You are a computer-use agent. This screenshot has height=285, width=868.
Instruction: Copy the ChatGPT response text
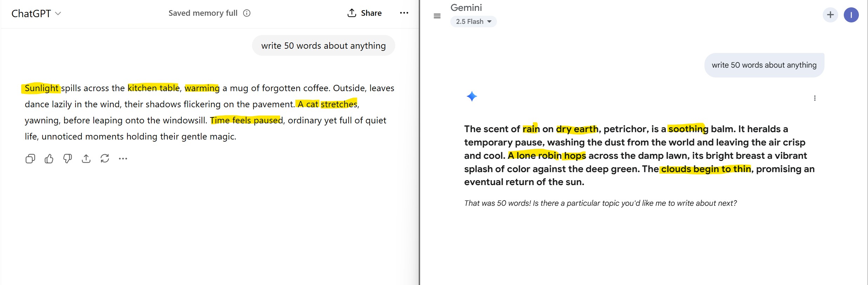pos(30,159)
